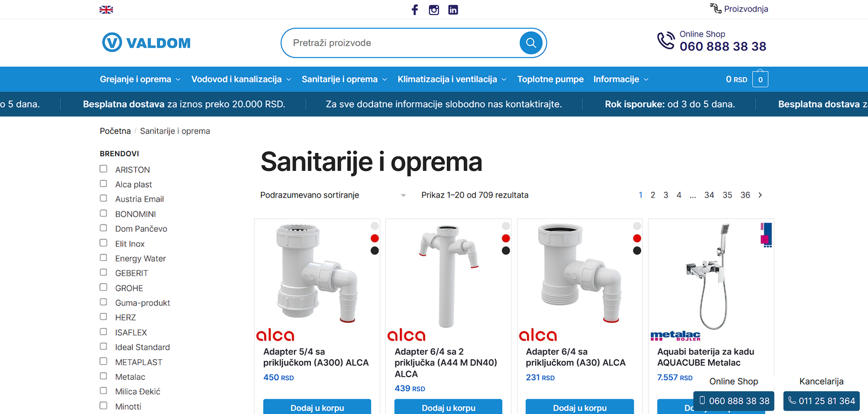Image resolution: width=868 pixels, height=414 pixels.
Task: Check the Ideal Standard brand box
Action: pos(103,346)
